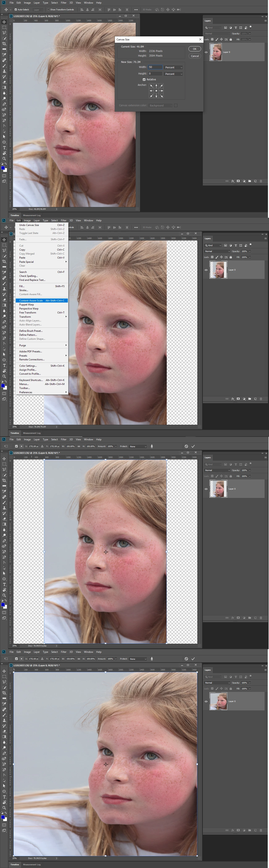Choose Content-Aware Scale from Edit menu
This screenshot has height=868, width=269.
[x=42, y=301]
